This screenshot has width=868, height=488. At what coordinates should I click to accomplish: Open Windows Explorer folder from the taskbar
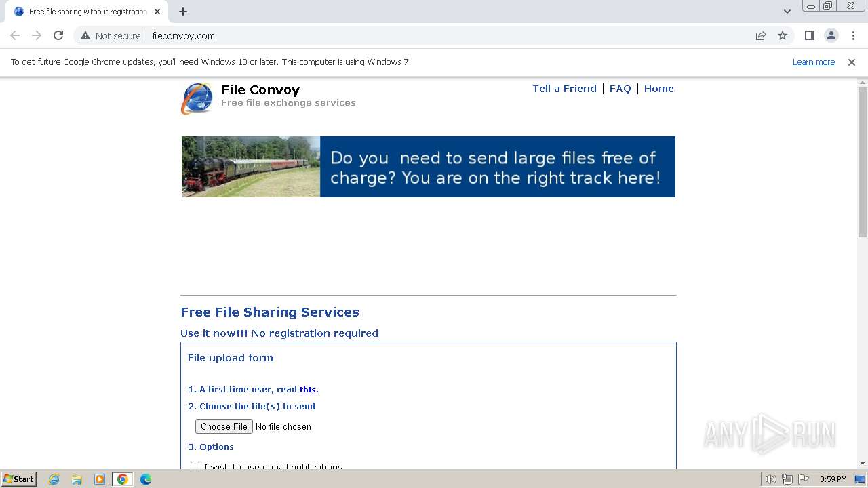[77, 479]
